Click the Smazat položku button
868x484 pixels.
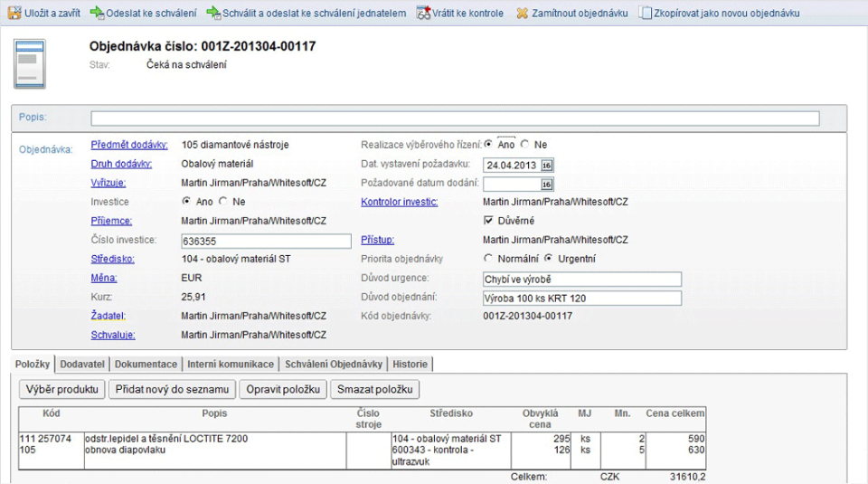pyautogui.click(x=375, y=389)
